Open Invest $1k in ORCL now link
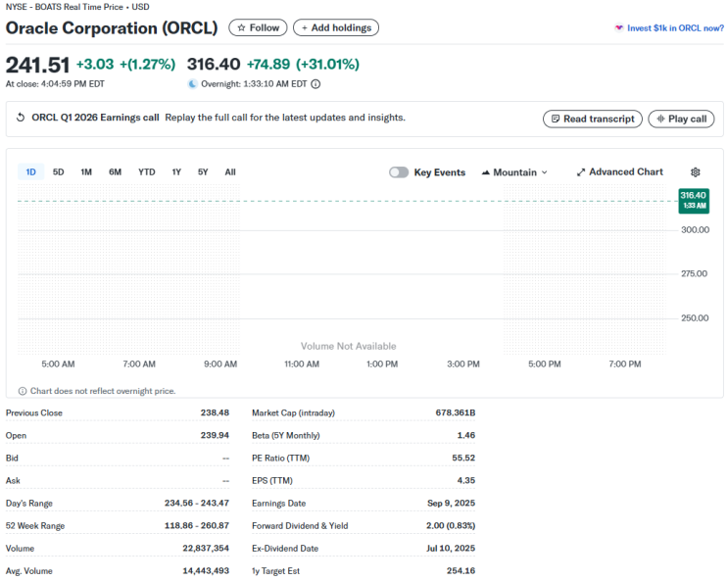This screenshot has width=728, height=581. tap(675, 27)
